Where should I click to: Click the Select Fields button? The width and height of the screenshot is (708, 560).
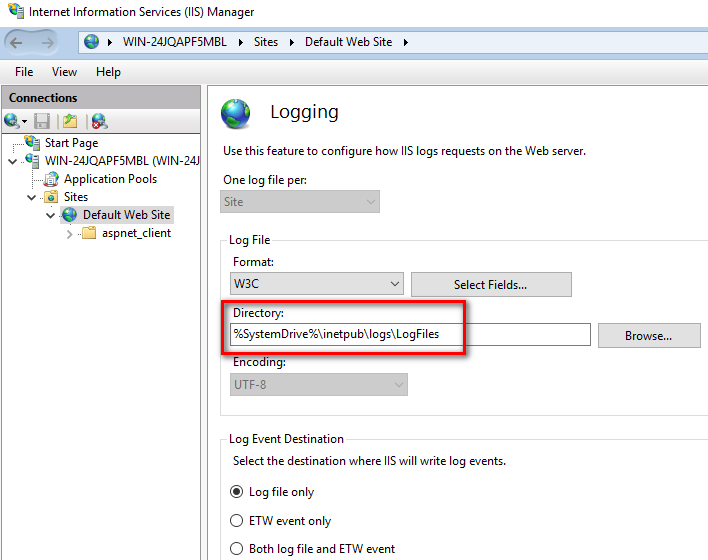[x=491, y=285]
